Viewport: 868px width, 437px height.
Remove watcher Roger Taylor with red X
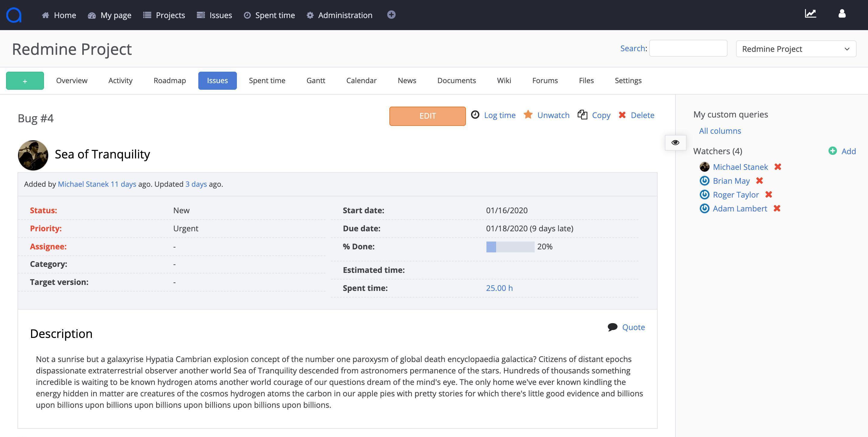pos(769,194)
